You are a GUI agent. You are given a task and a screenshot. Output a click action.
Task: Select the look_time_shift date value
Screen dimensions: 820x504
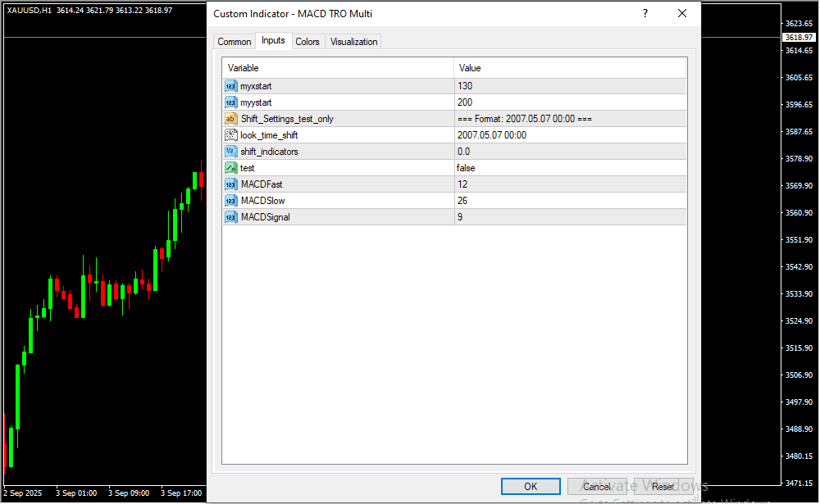[570, 135]
